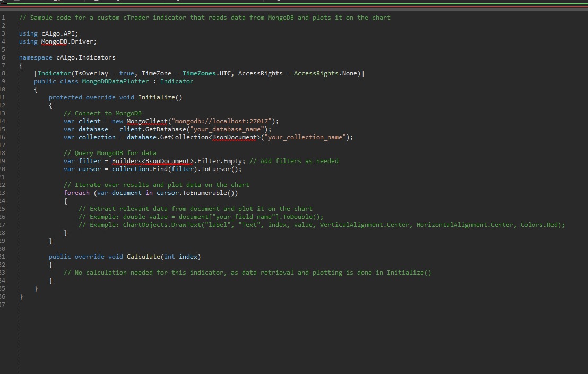Viewport: 588px width, 374px height.
Task: Click the "// Connect to MongoDB" comment
Action: (x=102, y=113)
